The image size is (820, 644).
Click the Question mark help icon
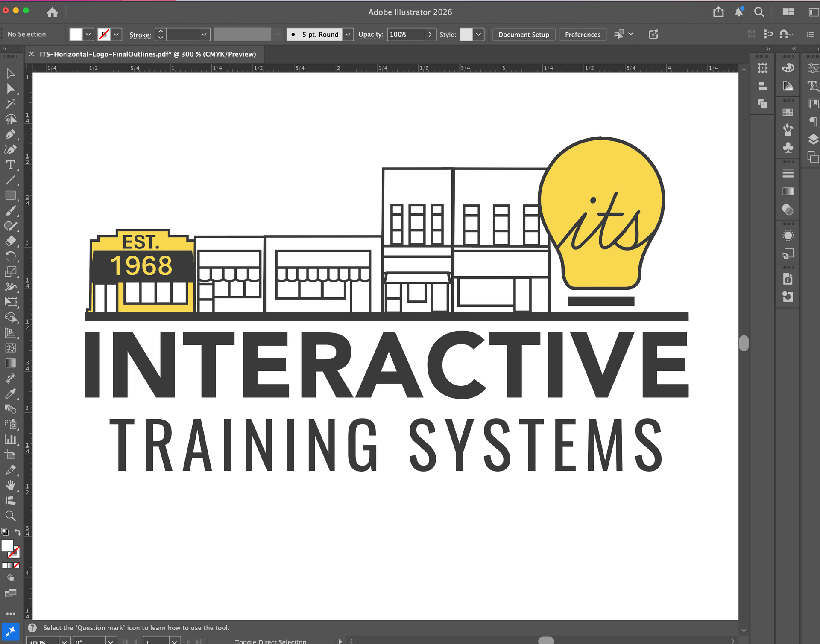pyautogui.click(x=32, y=627)
